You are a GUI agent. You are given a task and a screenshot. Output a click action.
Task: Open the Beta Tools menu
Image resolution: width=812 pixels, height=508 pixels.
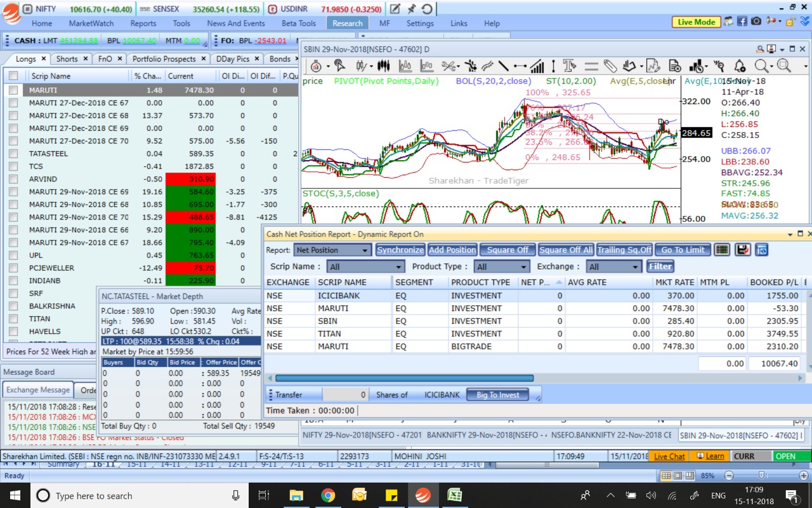[x=299, y=23]
